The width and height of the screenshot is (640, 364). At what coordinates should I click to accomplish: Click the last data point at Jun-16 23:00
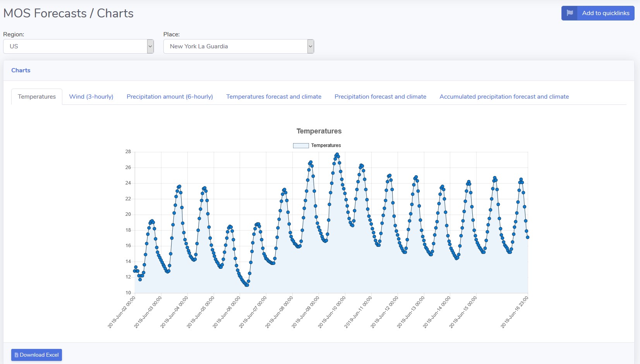click(527, 237)
